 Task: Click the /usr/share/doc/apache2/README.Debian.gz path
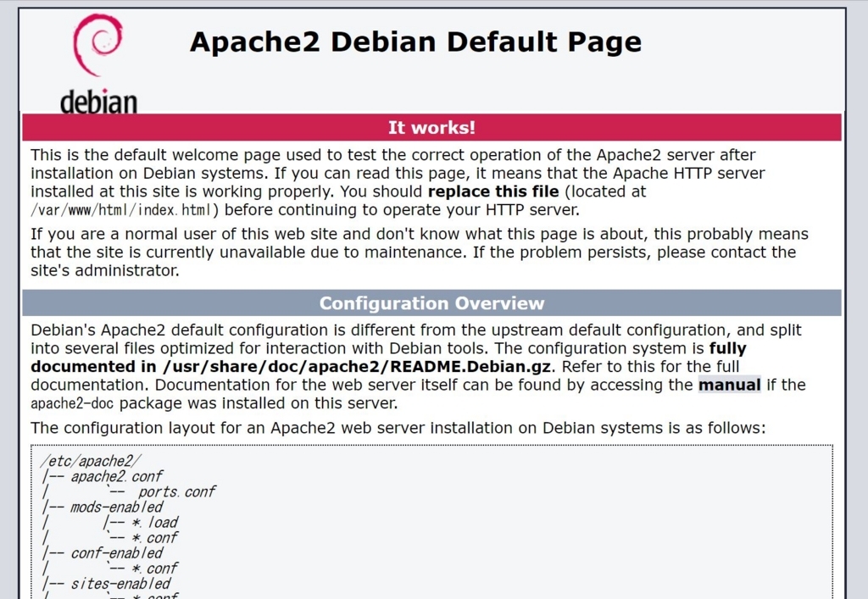(x=357, y=367)
